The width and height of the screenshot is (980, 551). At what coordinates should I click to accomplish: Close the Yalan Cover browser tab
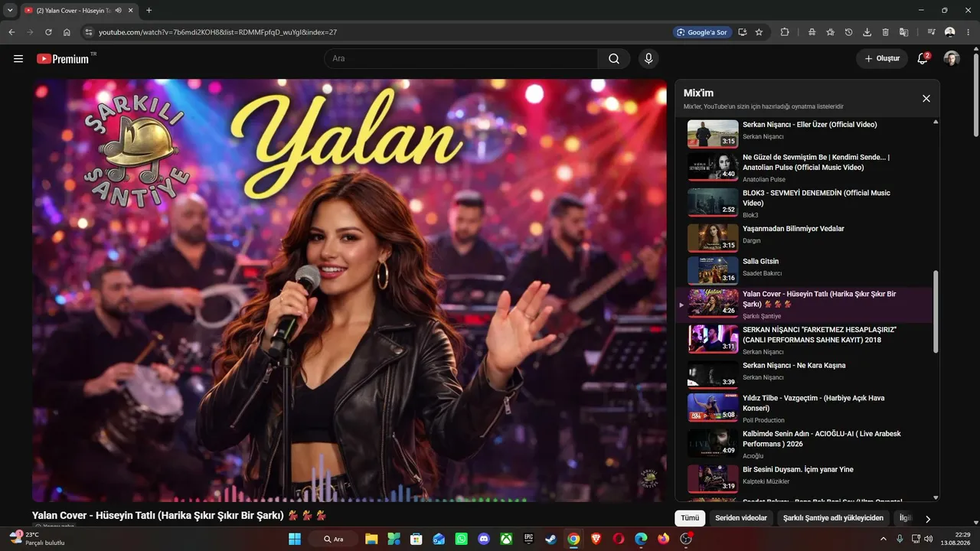pos(129,11)
